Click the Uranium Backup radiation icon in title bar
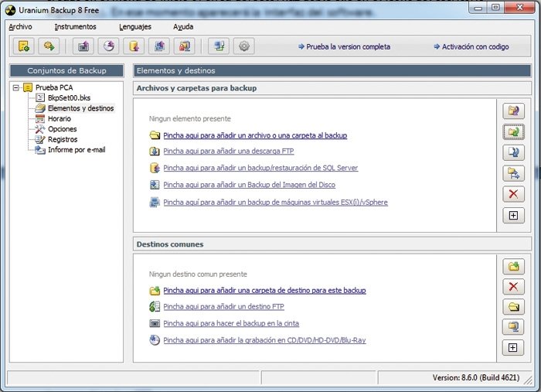Viewport: 541px width, 392px height. tap(11, 10)
